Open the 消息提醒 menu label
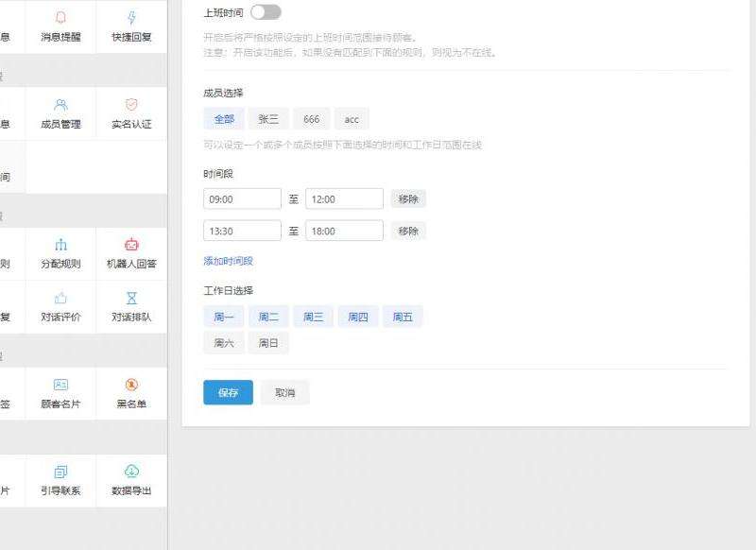 click(x=60, y=37)
